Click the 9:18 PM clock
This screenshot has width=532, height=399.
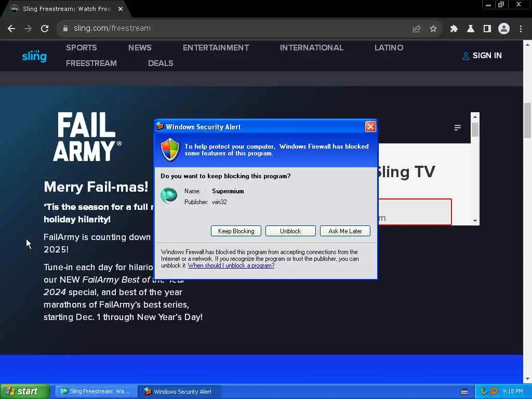(513, 392)
